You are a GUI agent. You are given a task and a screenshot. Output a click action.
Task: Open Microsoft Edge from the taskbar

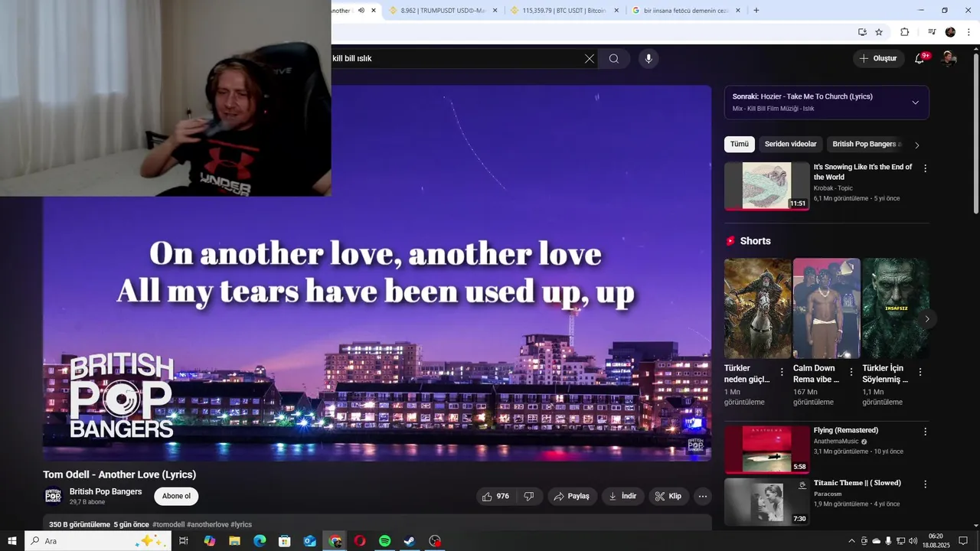260,541
